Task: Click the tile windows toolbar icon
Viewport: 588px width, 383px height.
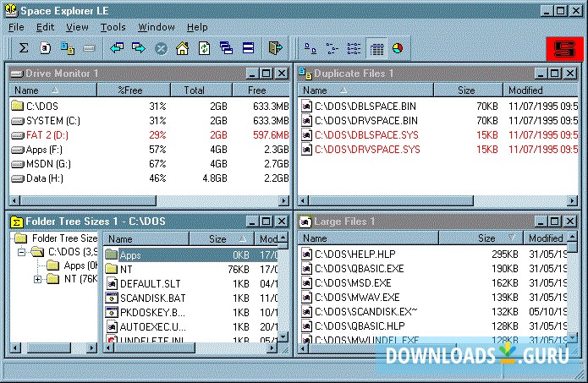Action: (248, 48)
